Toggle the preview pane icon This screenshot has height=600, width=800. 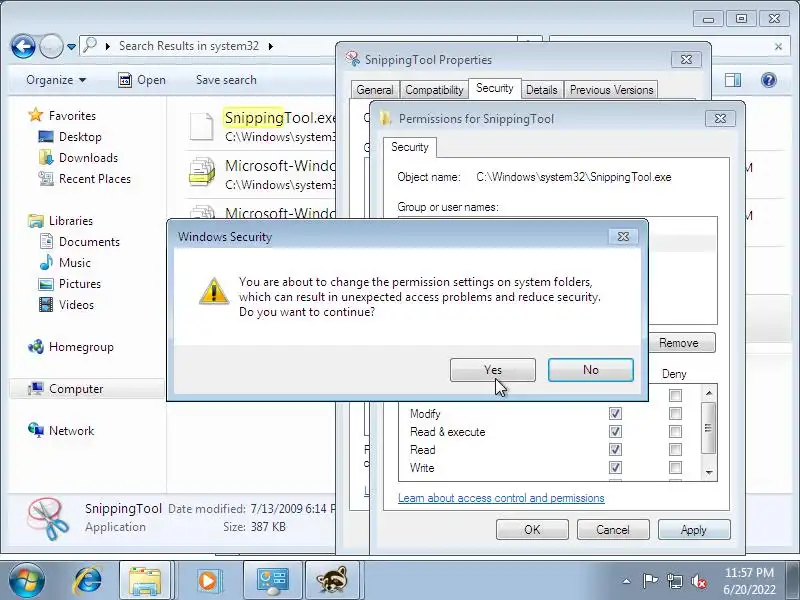pos(733,80)
